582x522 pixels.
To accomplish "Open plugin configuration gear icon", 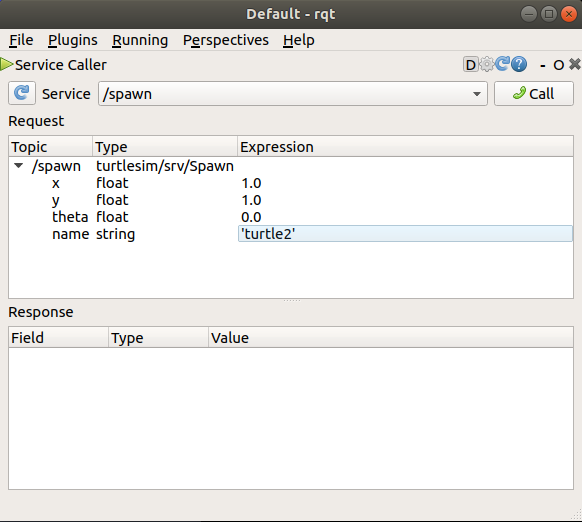I will coord(487,65).
